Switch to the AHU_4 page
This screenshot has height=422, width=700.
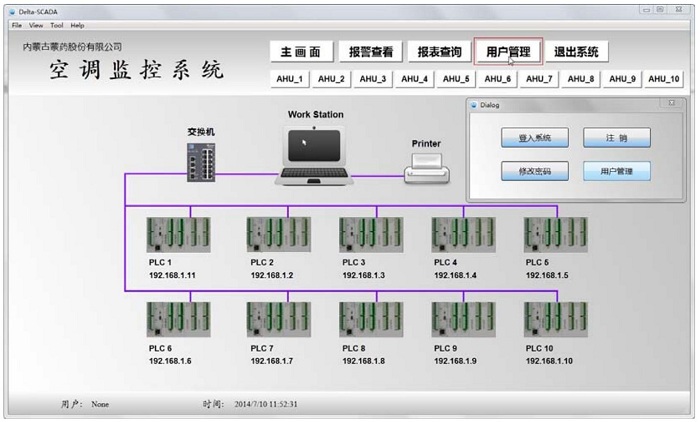coord(414,79)
